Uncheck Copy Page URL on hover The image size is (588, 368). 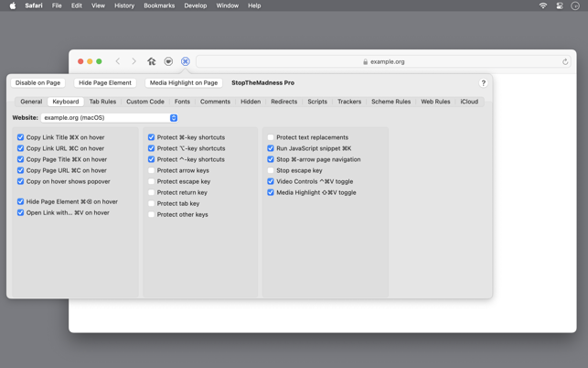click(x=21, y=170)
